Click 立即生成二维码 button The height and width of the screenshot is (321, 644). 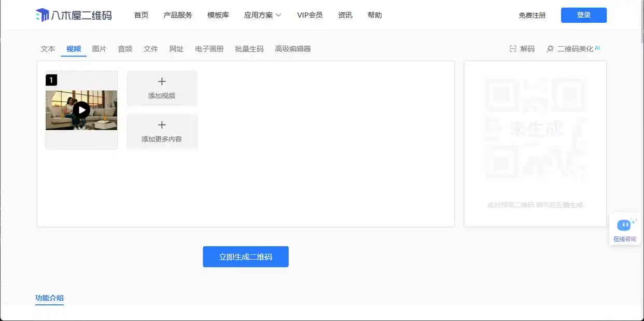246,257
